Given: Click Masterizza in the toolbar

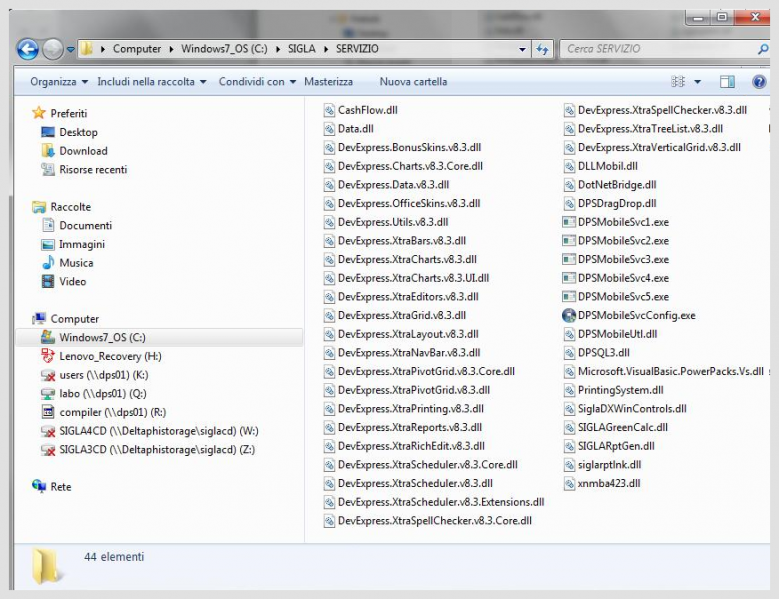Looking at the screenshot, I should tap(328, 81).
